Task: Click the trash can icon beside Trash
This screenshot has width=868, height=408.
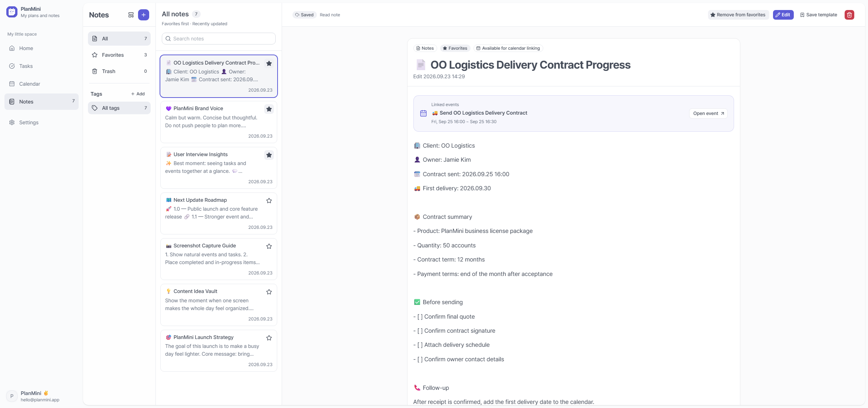Action: tap(95, 71)
